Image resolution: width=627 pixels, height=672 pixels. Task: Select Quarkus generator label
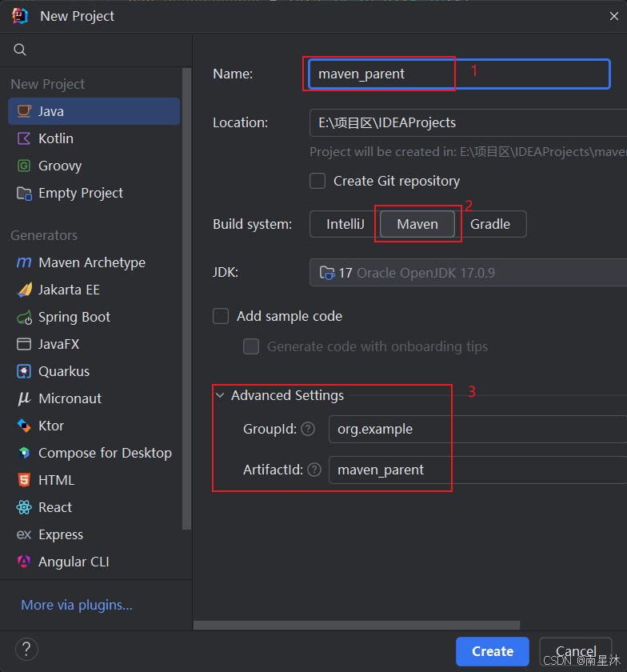[64, 371]
